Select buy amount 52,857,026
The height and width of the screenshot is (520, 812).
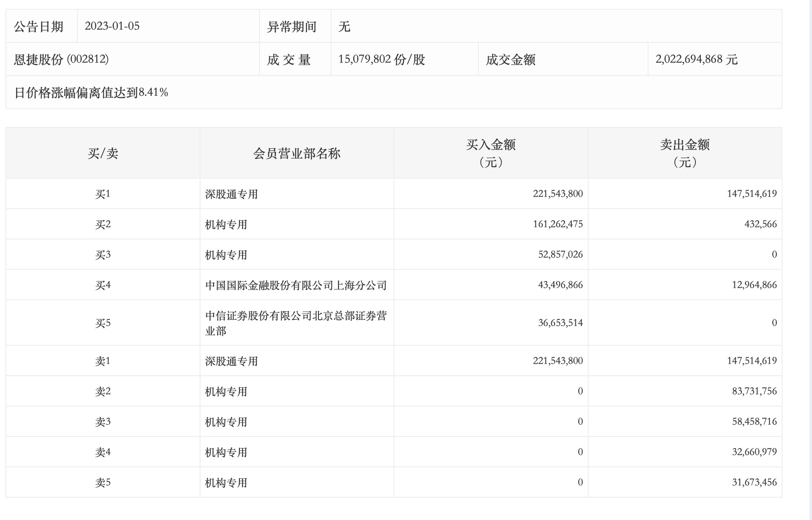[x=561, y=254]
